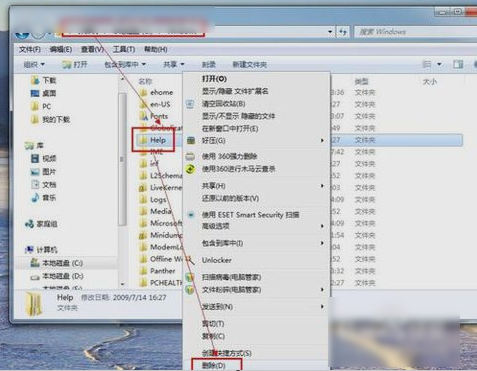This screenshot has height=371, width=477.
Task: Click the 名称 column header
Action: pos(145,81)
